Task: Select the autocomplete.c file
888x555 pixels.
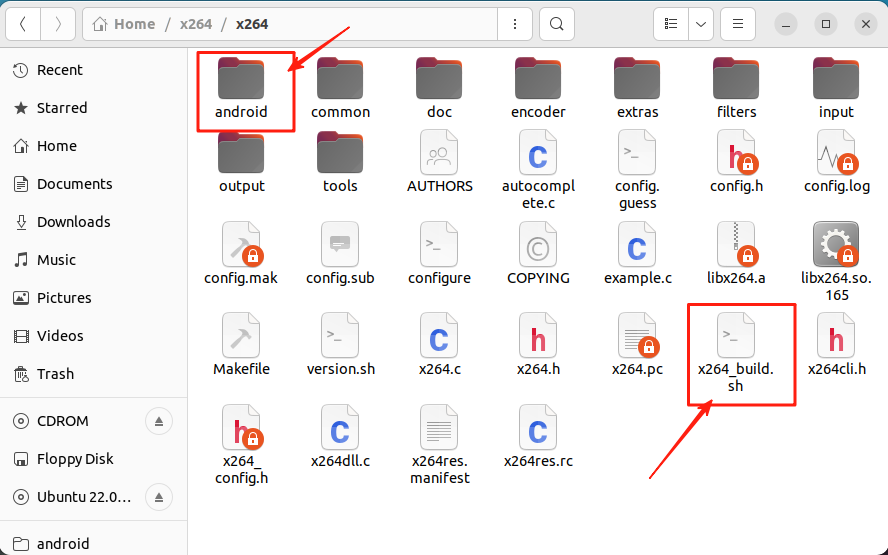Action: [538, 170]
